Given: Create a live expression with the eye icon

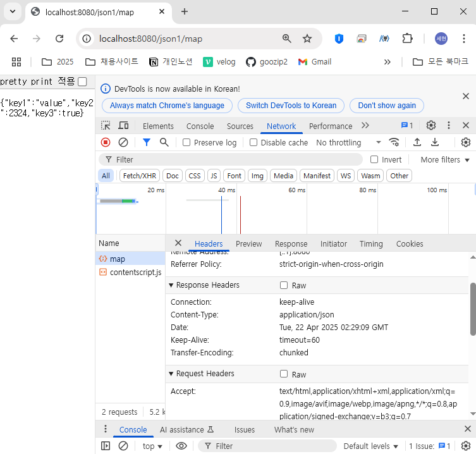Looking at the screenshot, I should click(x=181, y=446).
